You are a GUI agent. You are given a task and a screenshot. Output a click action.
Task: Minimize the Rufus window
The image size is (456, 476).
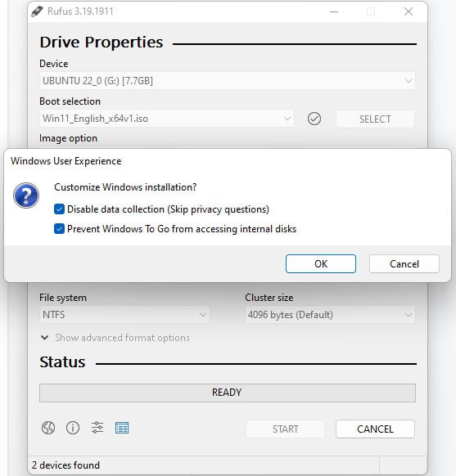(x=334, y=11)
